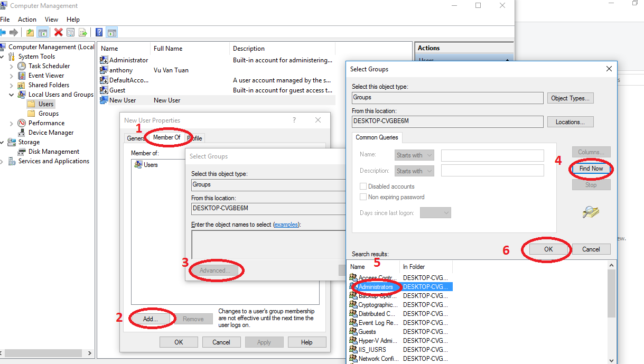Open help using the question mark toolbar icon
The width and height of the screenshot is (644, 364).
click(x=99, y=32)
